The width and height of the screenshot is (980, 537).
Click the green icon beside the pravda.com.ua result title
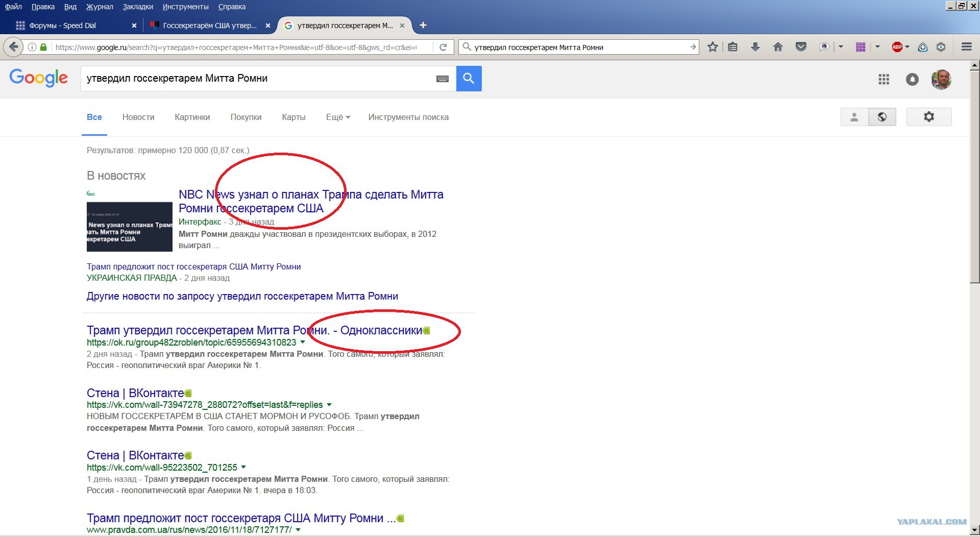point(401,519)
